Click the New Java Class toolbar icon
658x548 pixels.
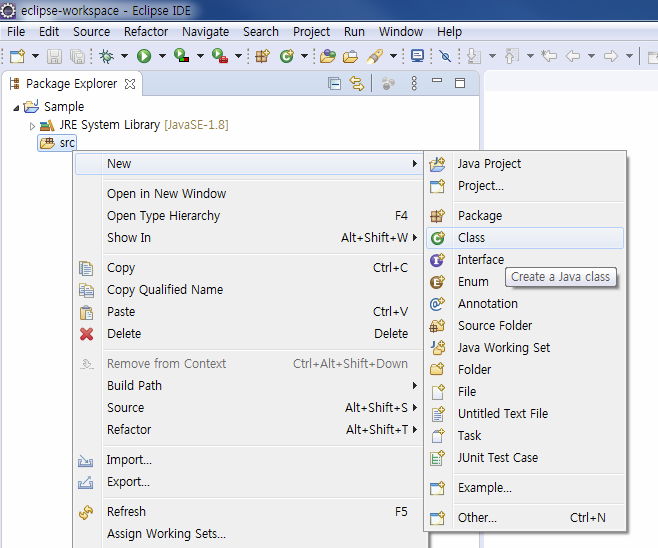click(287, 56)
